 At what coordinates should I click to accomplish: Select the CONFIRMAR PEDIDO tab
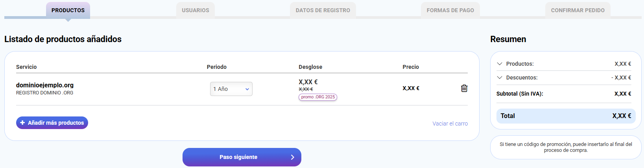(x=578, y=10)
